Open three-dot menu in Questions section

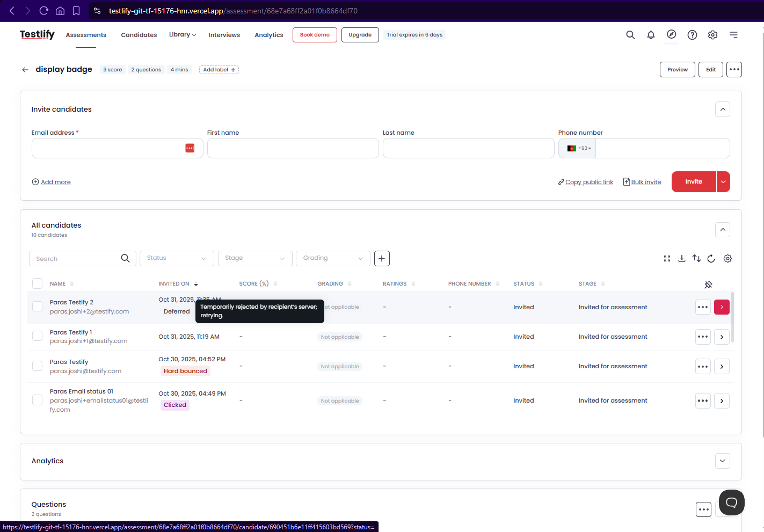pos(703,509)
